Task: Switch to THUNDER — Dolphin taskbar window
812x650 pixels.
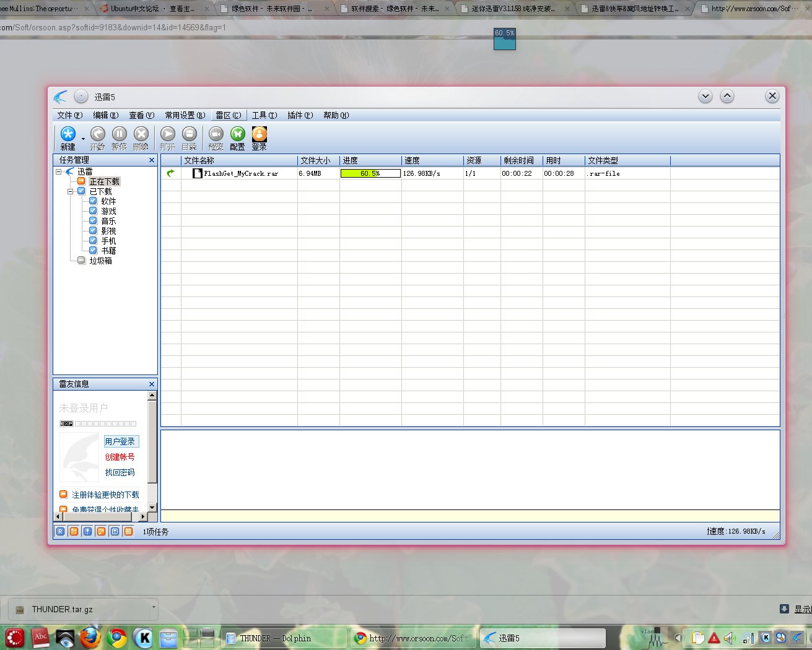Action: pyautogui.click(x=284, y=638)
